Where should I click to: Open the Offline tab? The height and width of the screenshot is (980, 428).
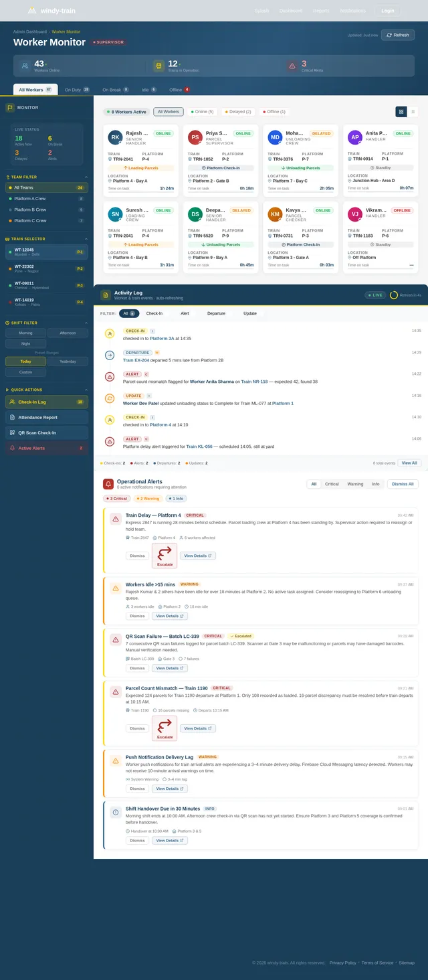(x=179, y=89)
